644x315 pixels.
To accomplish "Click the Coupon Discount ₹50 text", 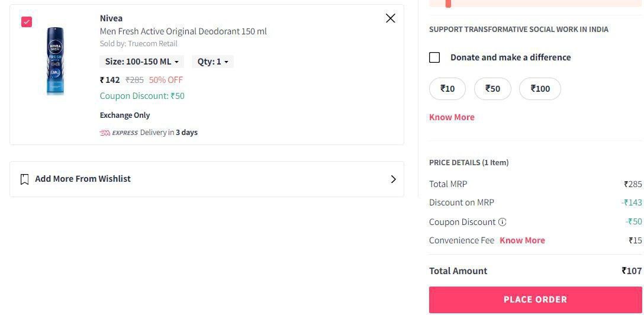I will [x=142, y=96].
